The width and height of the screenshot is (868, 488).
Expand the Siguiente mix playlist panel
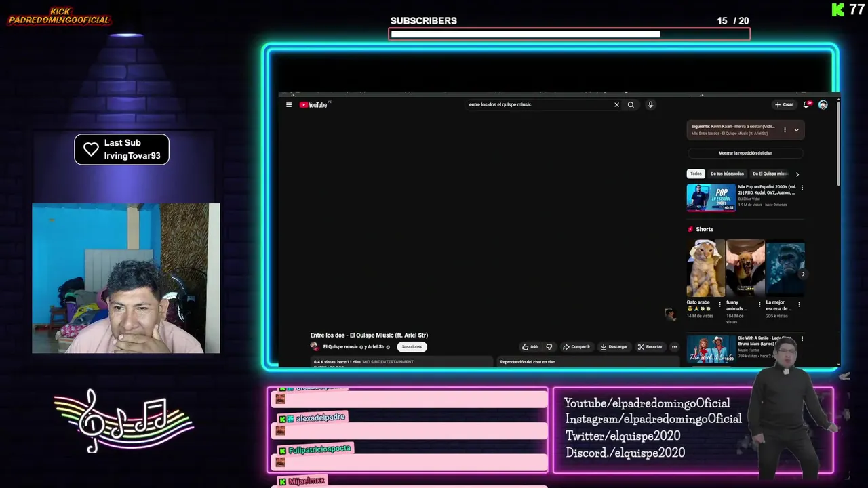pyautogui.click(x=796, y=129)
